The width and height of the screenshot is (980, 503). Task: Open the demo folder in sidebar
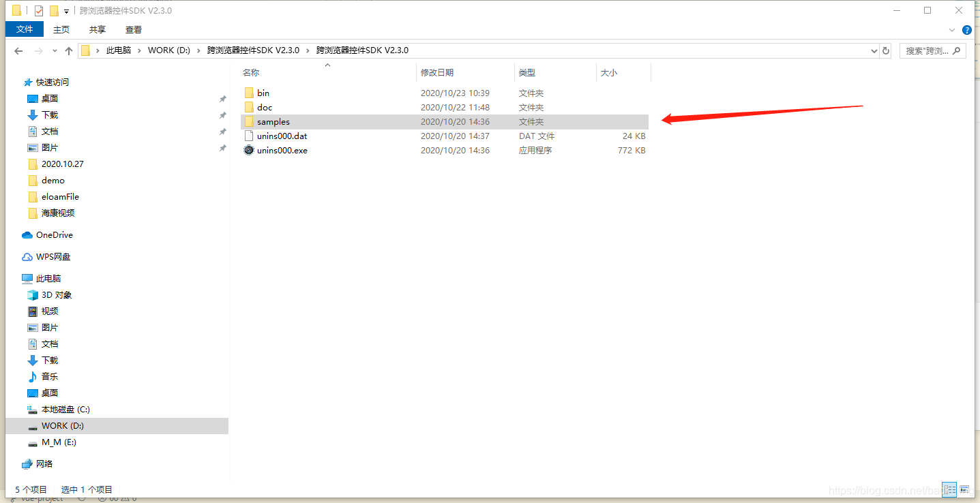click(53, 180)
